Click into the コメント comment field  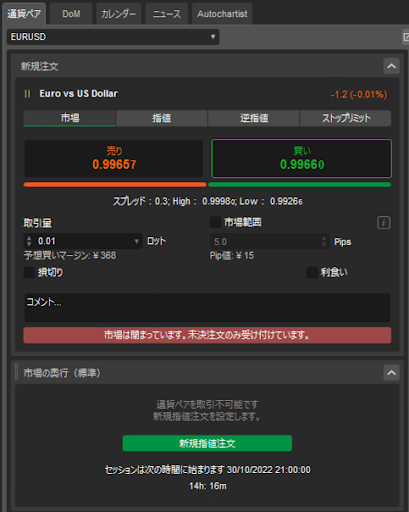click(207, 307)
